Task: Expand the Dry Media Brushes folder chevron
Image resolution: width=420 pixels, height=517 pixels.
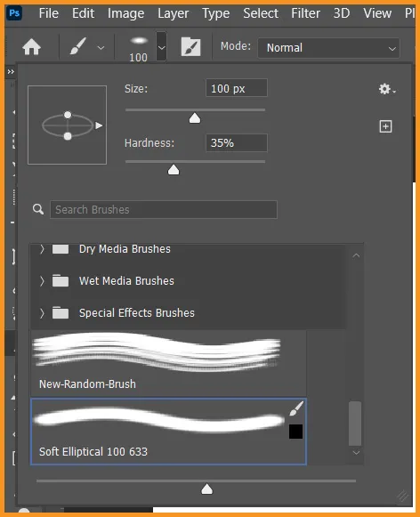Action: [x=42, y=249]
